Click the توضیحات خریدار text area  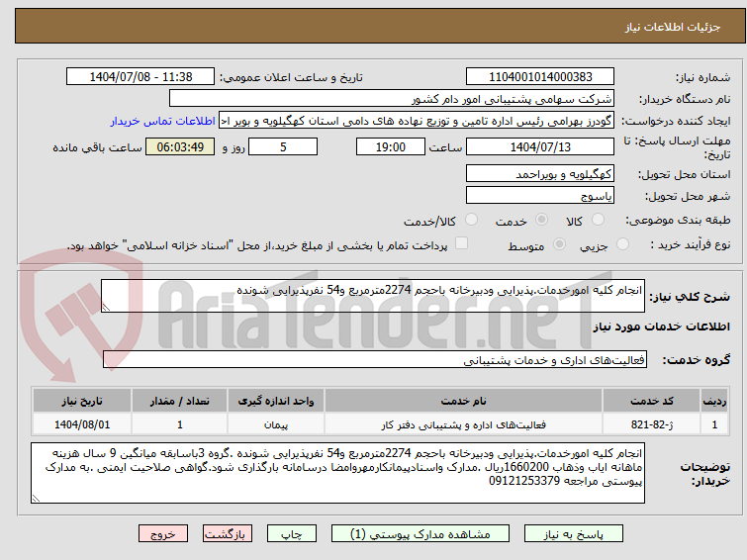337,473
